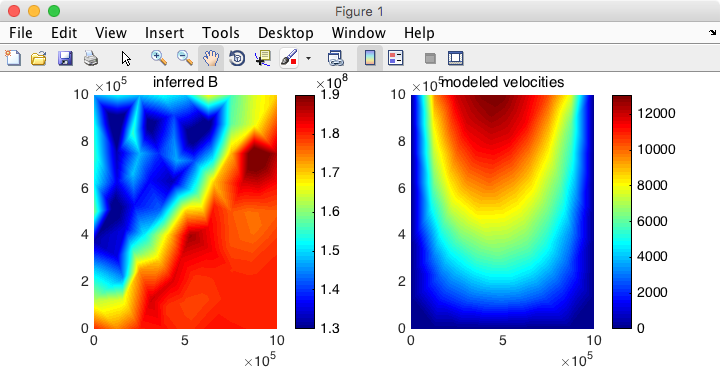Click the inferred B colorbar
720x370 pixels.
tap(305, 212)
